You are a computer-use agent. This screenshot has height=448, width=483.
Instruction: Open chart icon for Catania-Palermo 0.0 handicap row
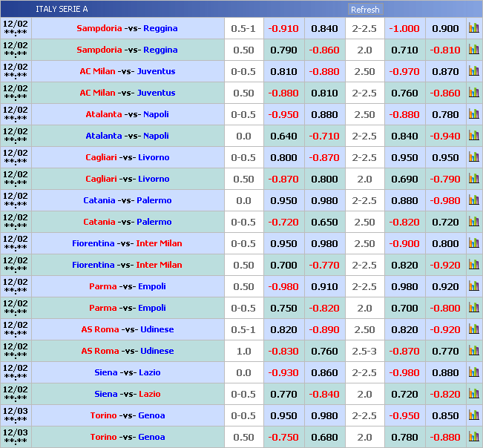pyautogui.click(x=473, y=200)
